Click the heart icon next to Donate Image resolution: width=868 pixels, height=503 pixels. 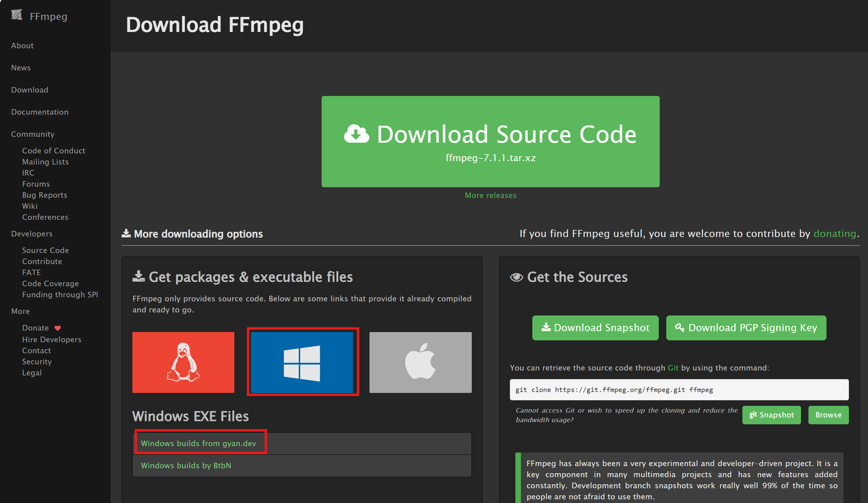[x=57, y=328]
